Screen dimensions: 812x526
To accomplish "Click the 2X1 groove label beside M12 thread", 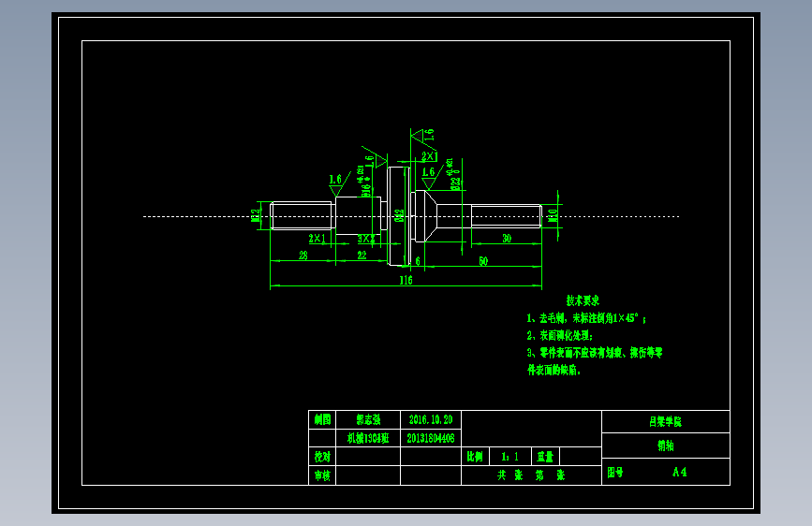I will coord(317,239).
